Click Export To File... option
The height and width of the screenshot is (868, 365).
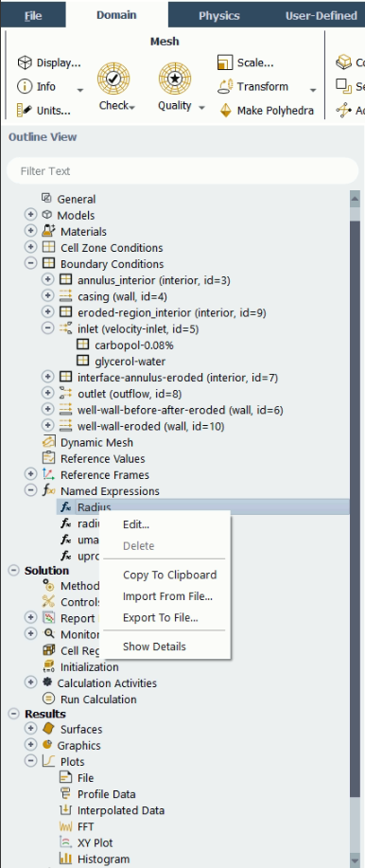(x=161, y=618)
